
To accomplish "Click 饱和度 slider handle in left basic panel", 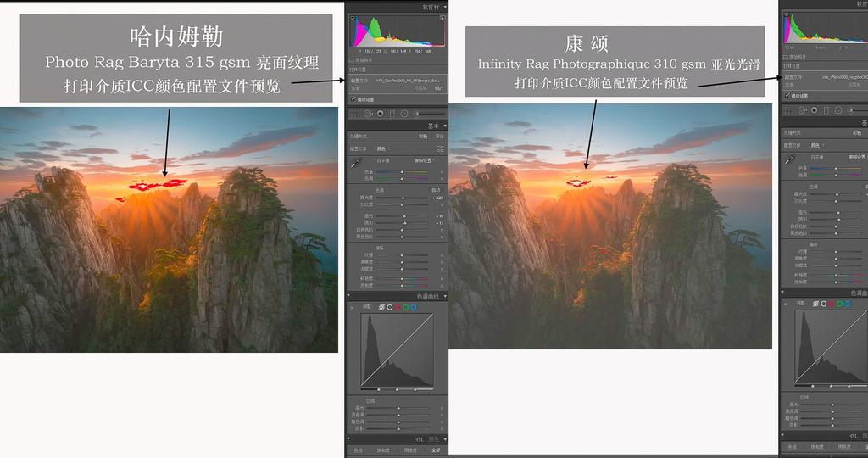I will (x=403, y=286).
